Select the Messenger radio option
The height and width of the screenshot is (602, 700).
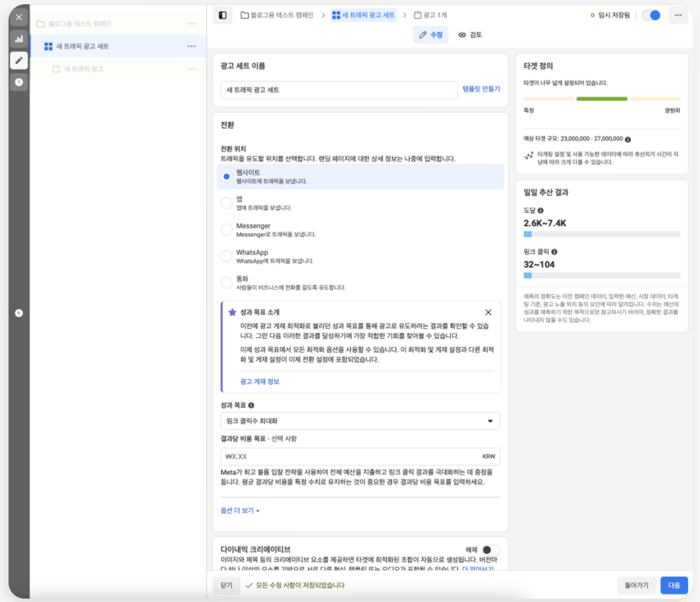tap(226, 230)
